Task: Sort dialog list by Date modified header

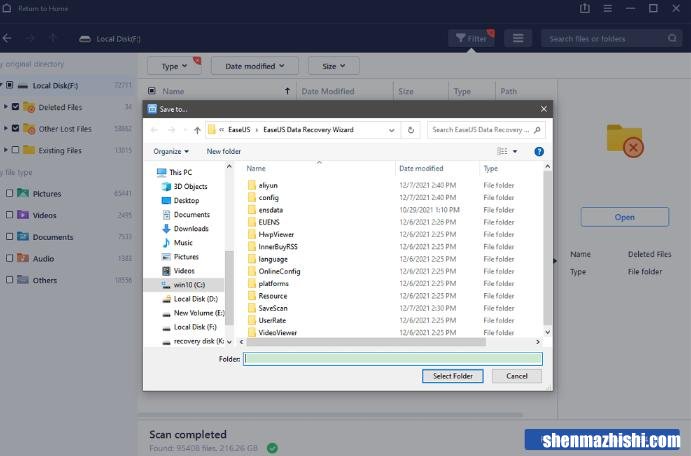Action: (x=421, y=168)
